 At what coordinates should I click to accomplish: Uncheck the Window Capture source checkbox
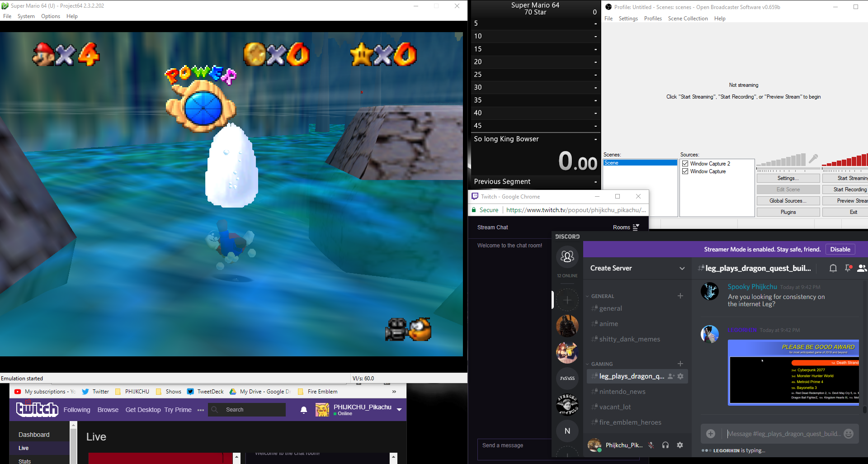point(685,171)
